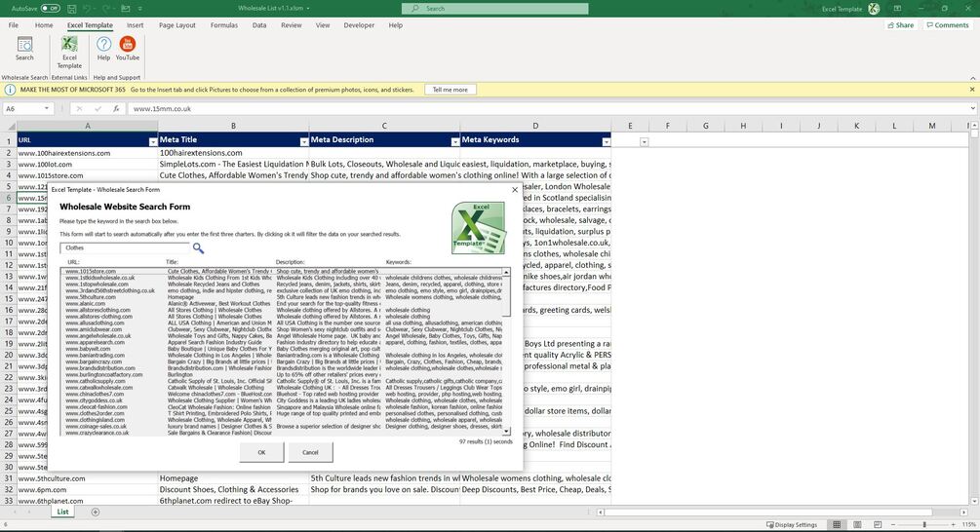
Task: Cancel formula entry with the X icon
Action: pos(79,109)
